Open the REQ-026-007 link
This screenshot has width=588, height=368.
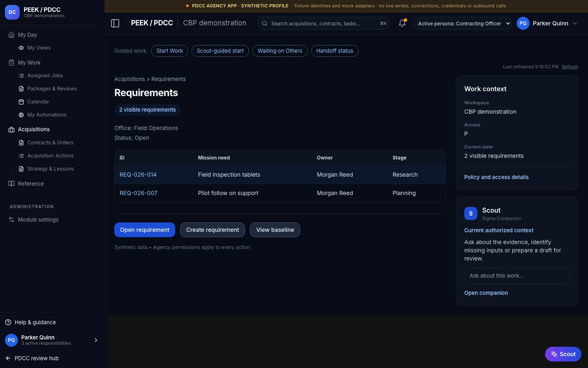click(138, 193)
